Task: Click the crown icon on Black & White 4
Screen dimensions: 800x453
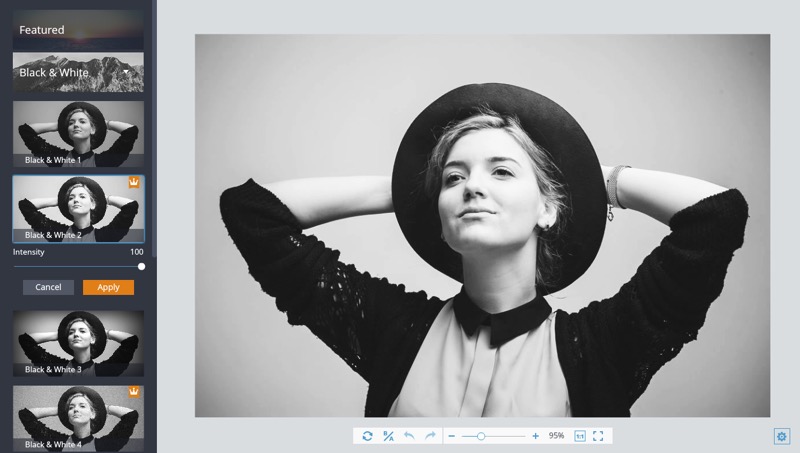Action: coord(134,392)
